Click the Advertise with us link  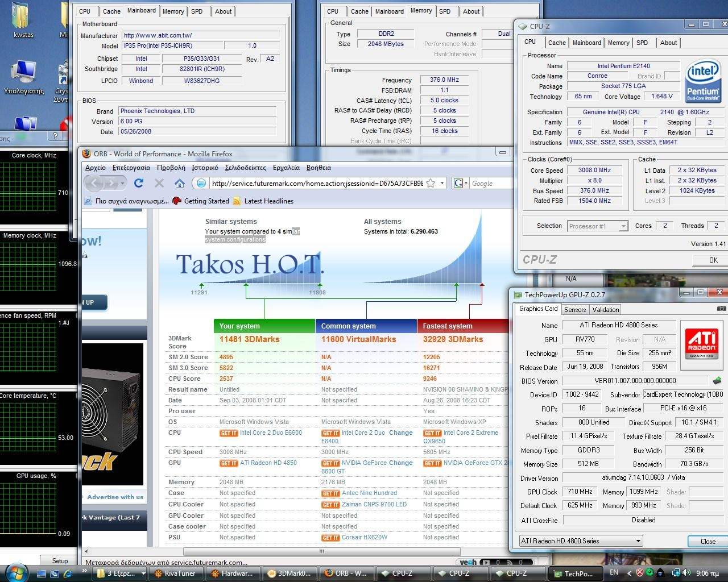(x=115, y=497)
